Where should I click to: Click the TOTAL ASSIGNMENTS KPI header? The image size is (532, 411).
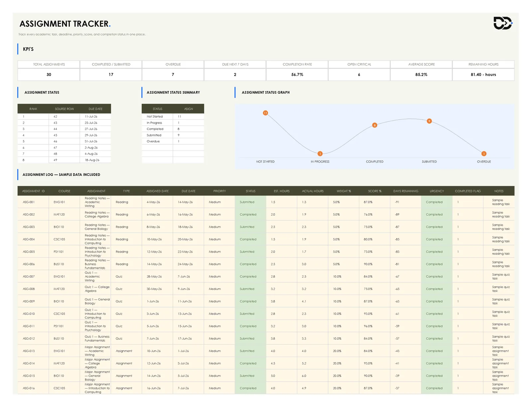pyautogui.click(x=49, y=65)
